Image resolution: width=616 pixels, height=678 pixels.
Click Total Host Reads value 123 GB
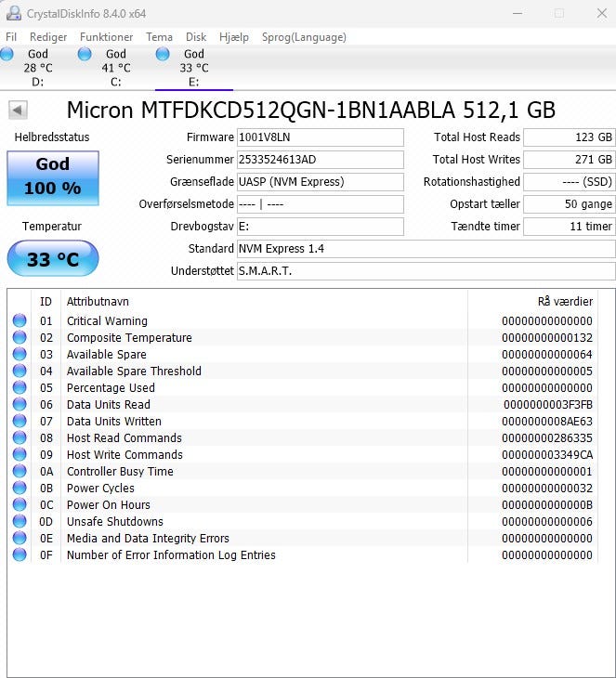pos(570,137)
